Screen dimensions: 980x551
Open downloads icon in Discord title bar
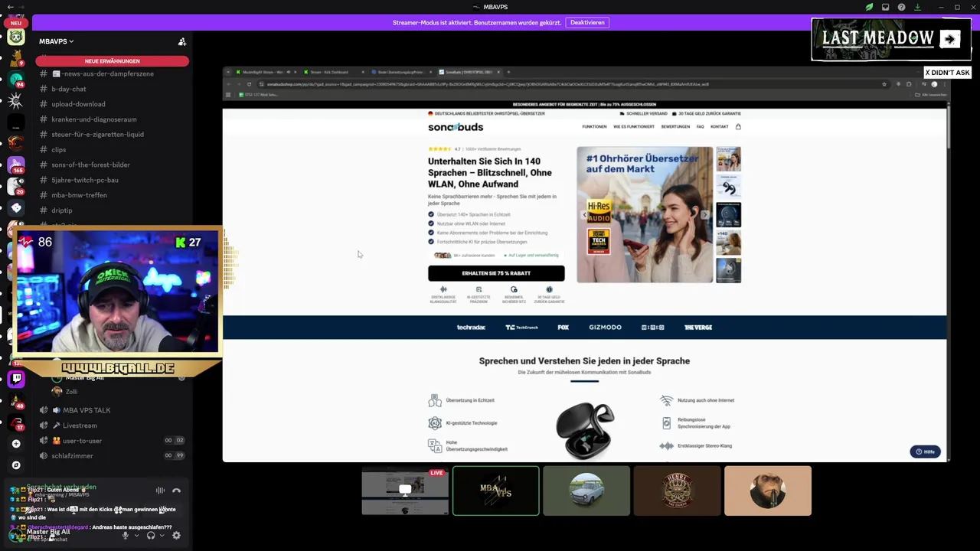[x=917, y=7]
